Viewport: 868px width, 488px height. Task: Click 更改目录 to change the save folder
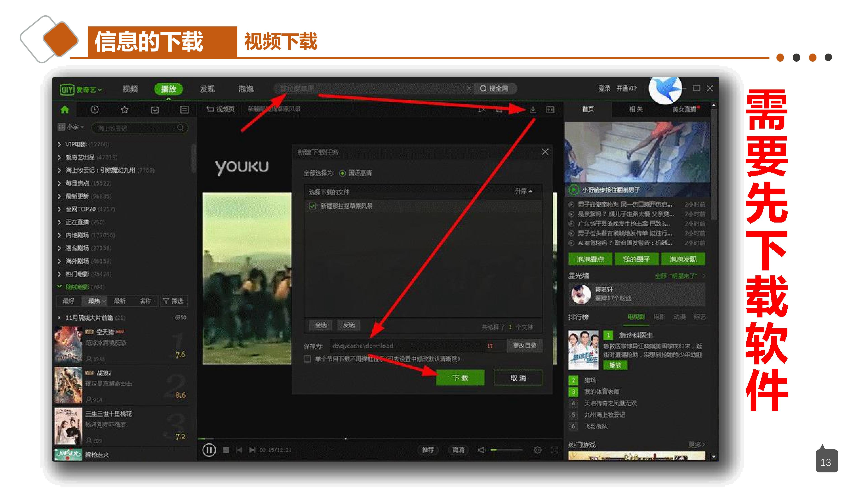tap(524, 345)
